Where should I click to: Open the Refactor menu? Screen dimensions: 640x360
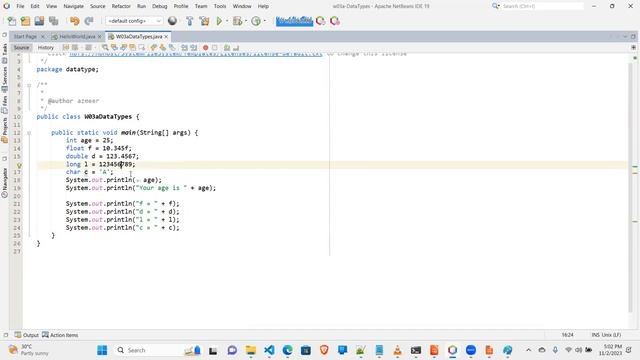click(121, 6)
